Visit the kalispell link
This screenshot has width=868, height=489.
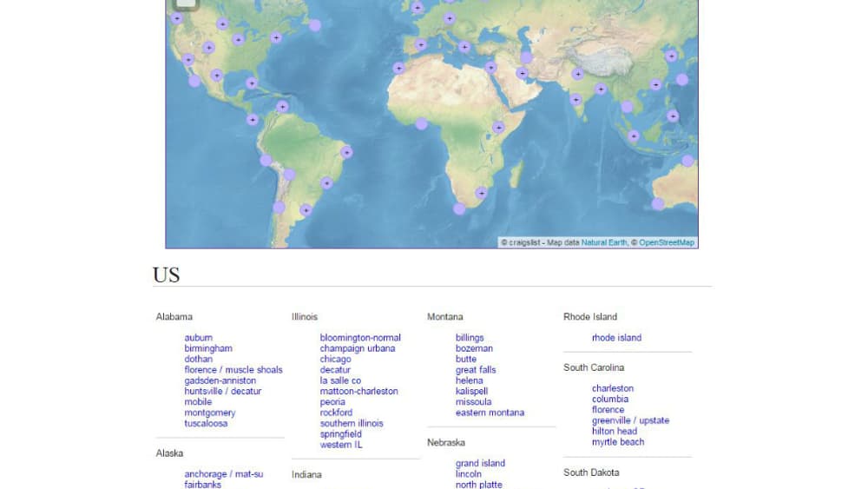coord(471,391)
